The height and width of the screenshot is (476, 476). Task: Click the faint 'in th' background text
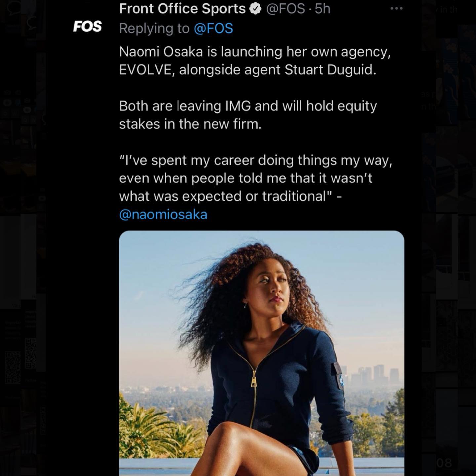click(449, 10)
